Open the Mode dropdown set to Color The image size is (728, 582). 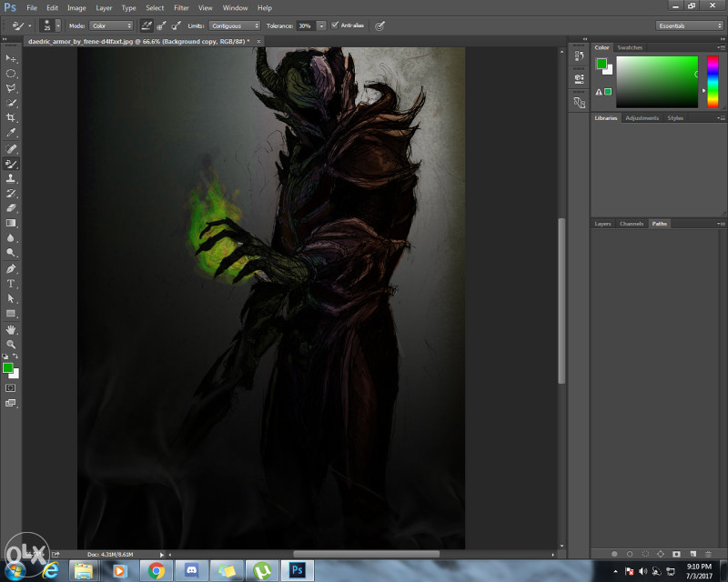pyautogui.click(x=111, y=26)
